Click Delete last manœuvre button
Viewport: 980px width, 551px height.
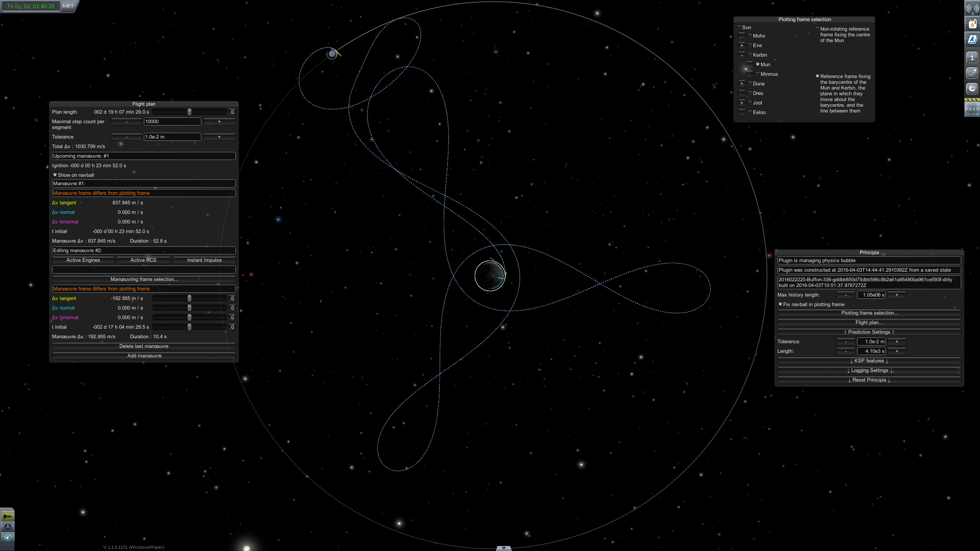(x=144, y=346)
